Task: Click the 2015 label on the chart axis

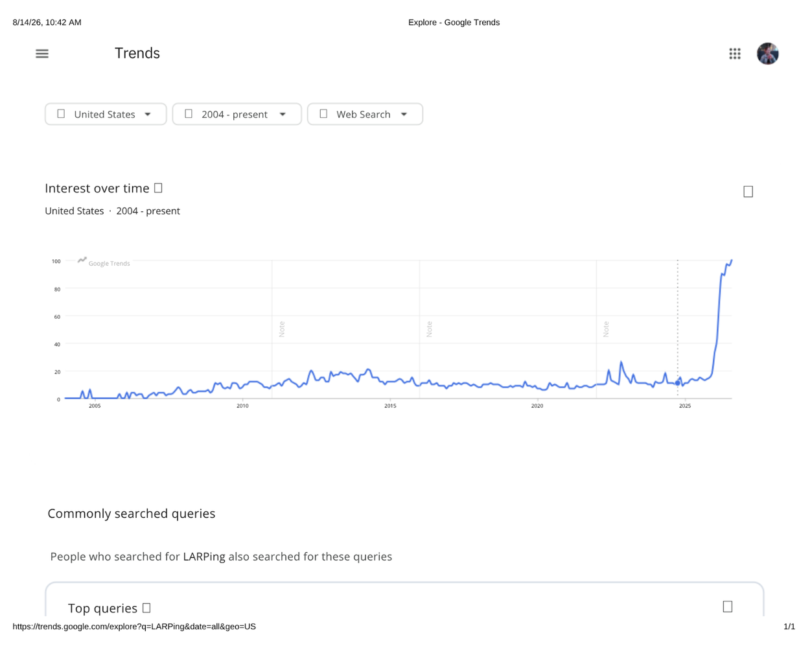Action: point(390,406)
